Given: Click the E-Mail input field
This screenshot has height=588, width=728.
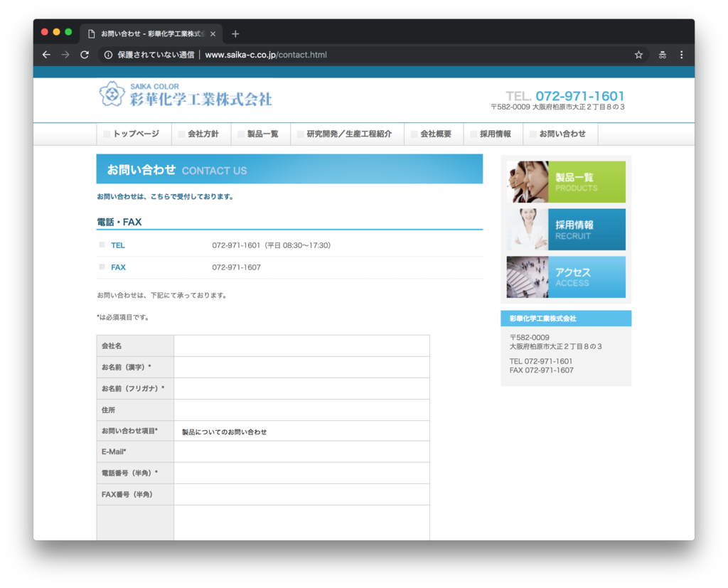Looking at the screenshot, I should [301, 452].
